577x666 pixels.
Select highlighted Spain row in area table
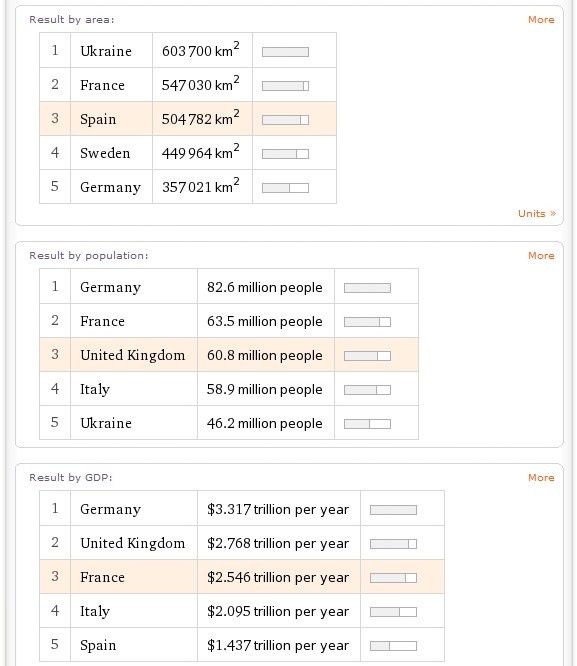coord(188,119)
